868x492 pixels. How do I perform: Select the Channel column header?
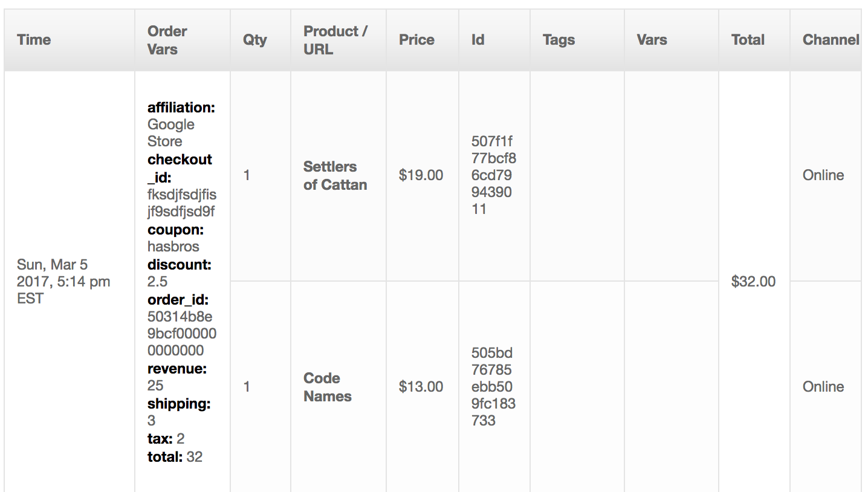pos(831,40)
